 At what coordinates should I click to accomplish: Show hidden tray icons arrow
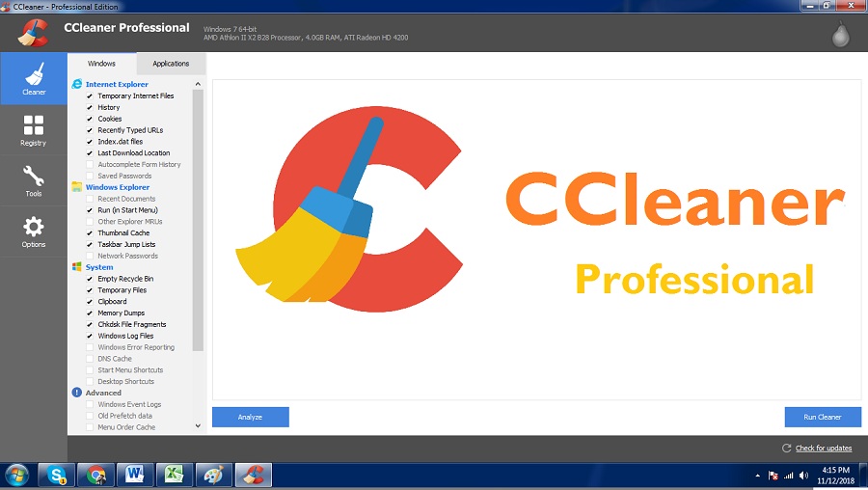757,476
